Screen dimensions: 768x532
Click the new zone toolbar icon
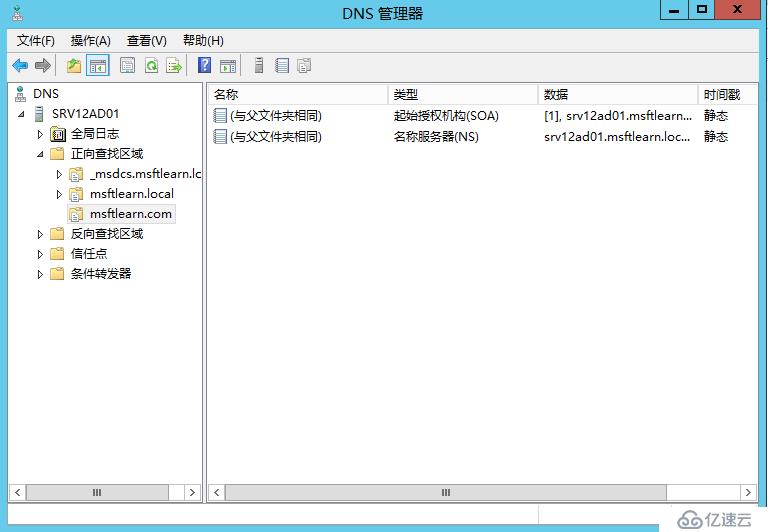[x=304, y=66]
